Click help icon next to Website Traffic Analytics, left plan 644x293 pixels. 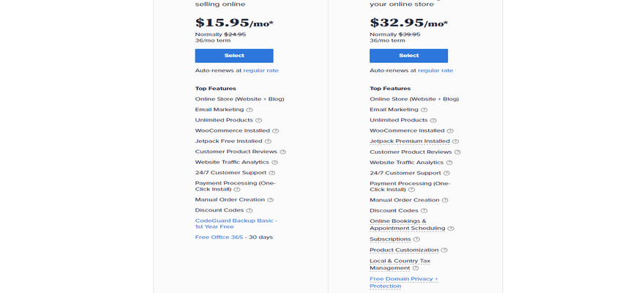coord(274,163)
